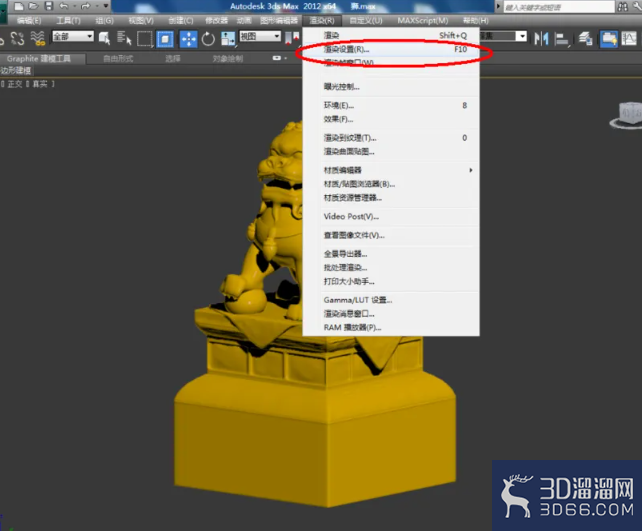Open the 自定义(U) menu

tap(366, 20)
